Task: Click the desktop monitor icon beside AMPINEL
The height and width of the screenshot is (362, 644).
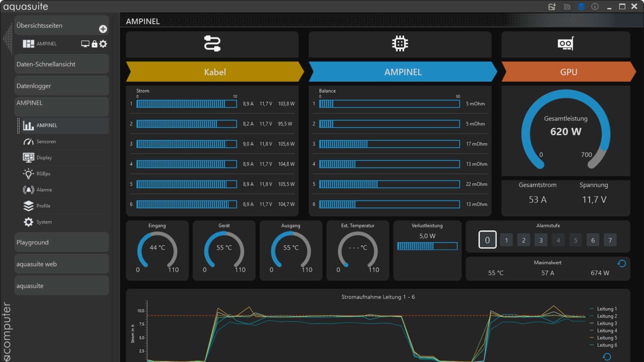Action: coord(85,44)
